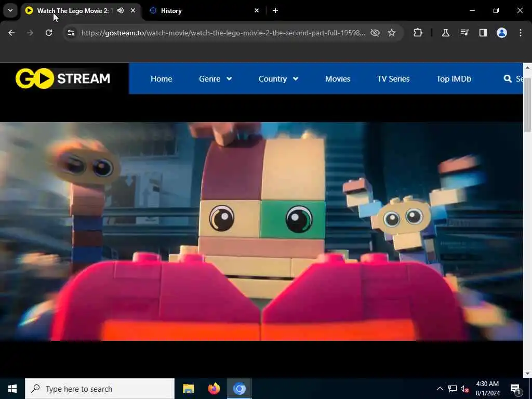Click the scrollbar down arrow
This screenshot has width=532, height=399.
(x=527, y=374)
